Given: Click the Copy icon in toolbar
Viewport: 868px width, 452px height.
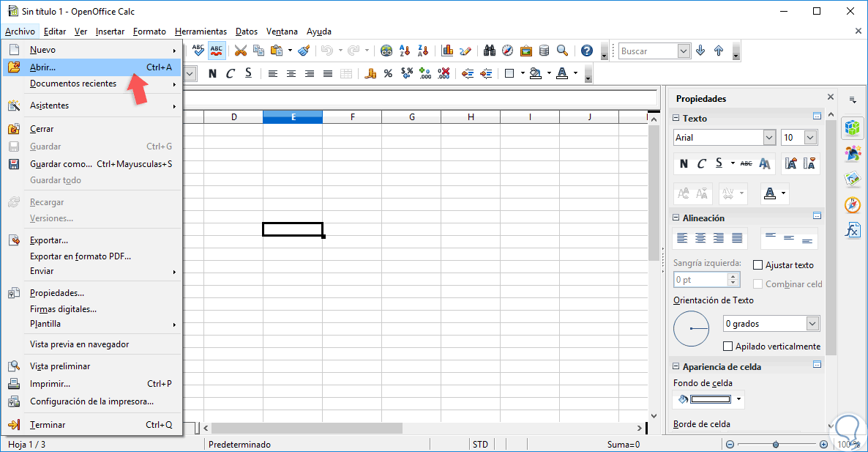Looking at the screenshot, I should (258, 51).
